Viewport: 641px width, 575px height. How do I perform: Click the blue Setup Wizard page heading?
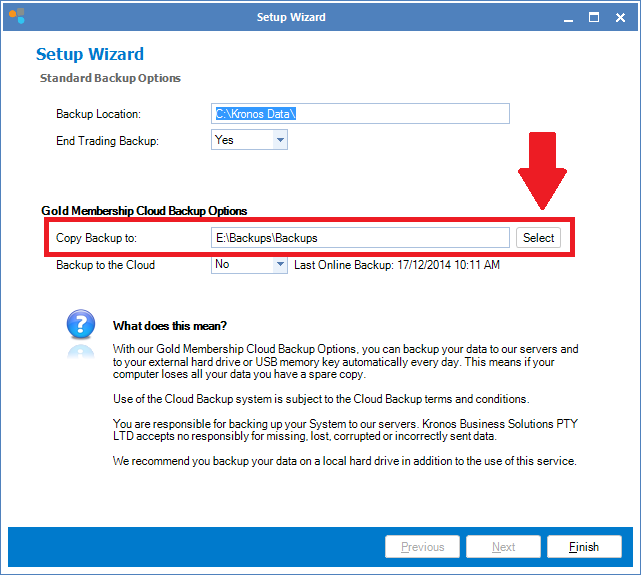point(90,54)
